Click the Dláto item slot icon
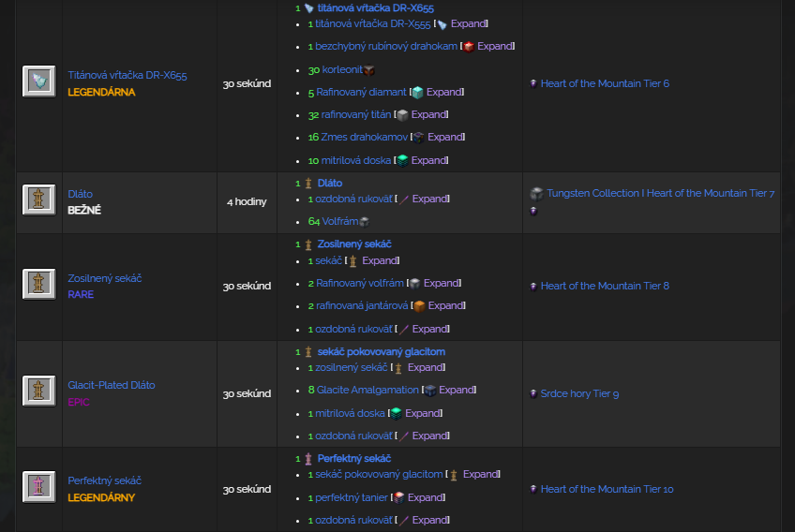 pos(38,199)
